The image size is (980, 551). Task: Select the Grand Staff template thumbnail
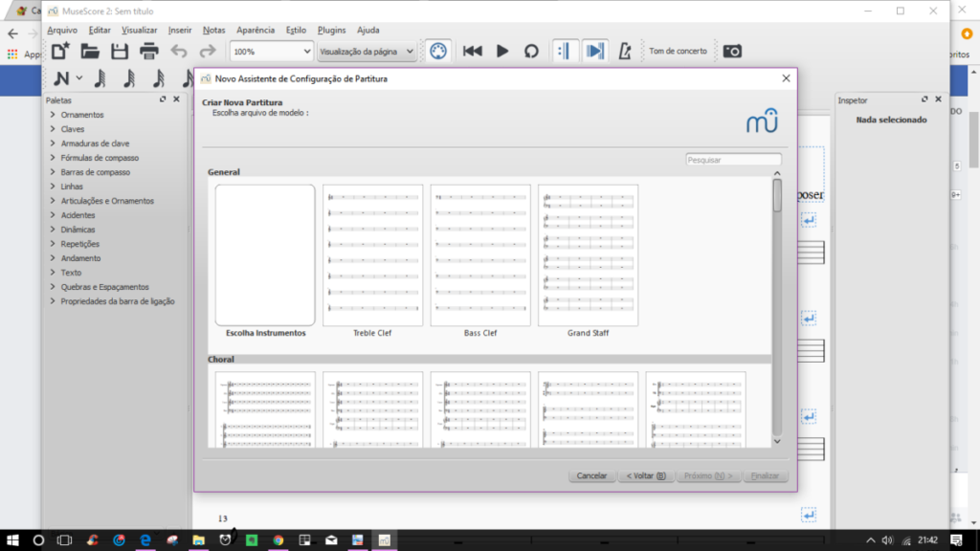[588, 255]
